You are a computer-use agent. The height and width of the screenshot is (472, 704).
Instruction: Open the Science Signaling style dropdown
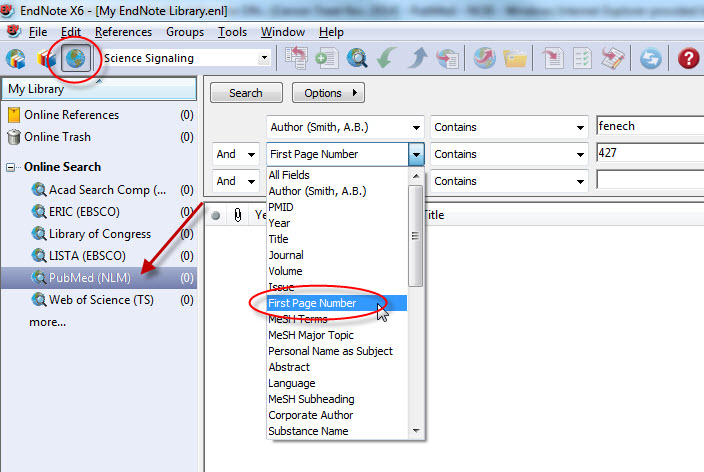264,57
